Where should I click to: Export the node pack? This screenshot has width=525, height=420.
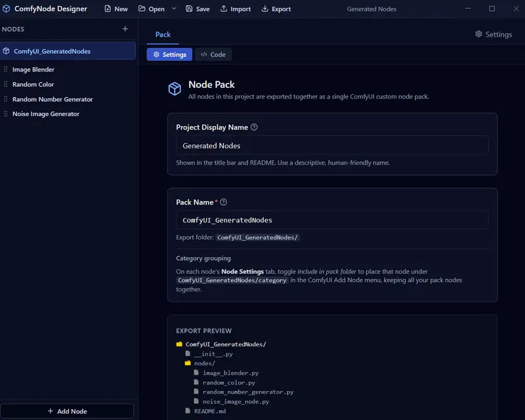pyautogui.click(x=276, y=9)
